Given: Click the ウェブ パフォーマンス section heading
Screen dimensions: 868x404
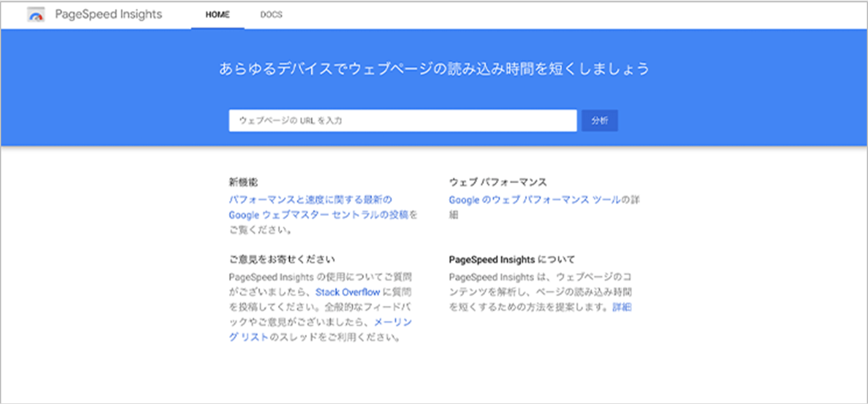Looking at the screenshot, I should [498, 183].
